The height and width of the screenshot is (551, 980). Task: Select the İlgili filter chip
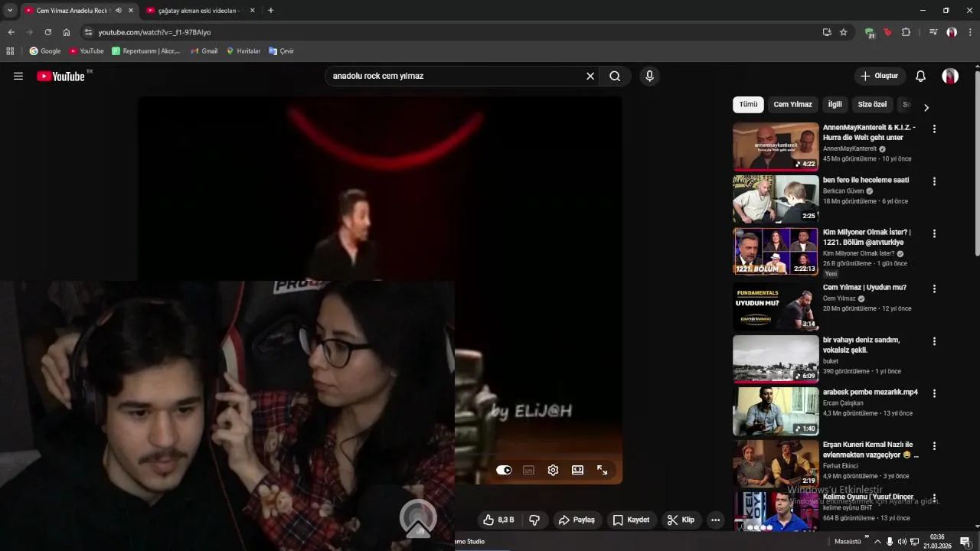coord(835,104)
